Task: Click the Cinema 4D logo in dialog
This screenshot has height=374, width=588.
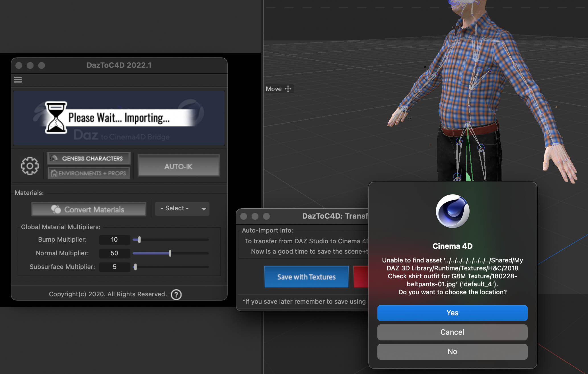Action: coord(452,211)
